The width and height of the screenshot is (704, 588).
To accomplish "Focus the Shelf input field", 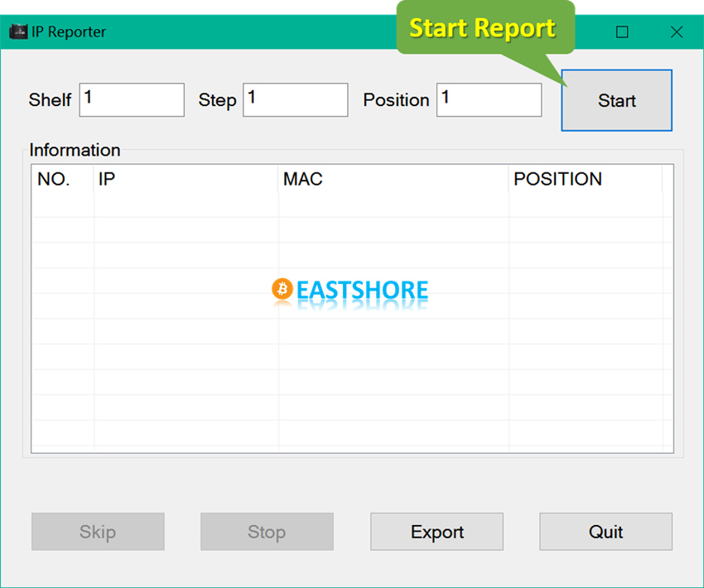I will pyautogui.click(x=132, y=99).
